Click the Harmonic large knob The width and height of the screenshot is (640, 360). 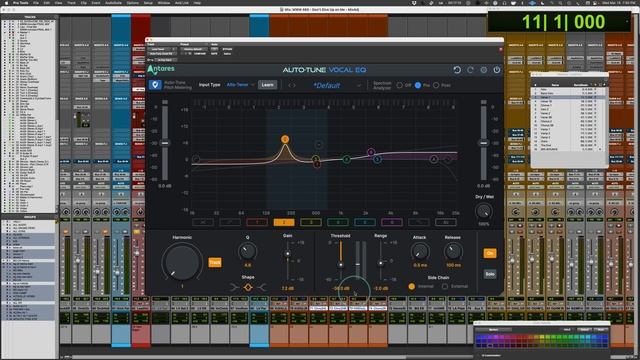click(182, 262)
